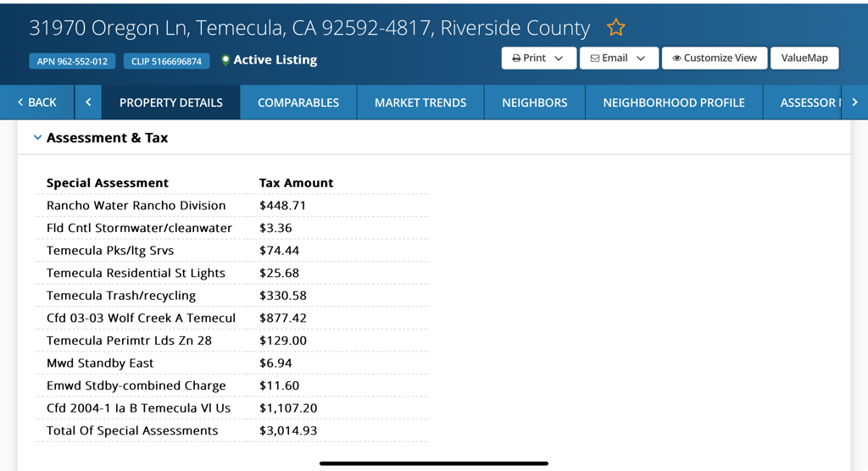
Task: Open the ValueMap button
Action: [804, 58]
